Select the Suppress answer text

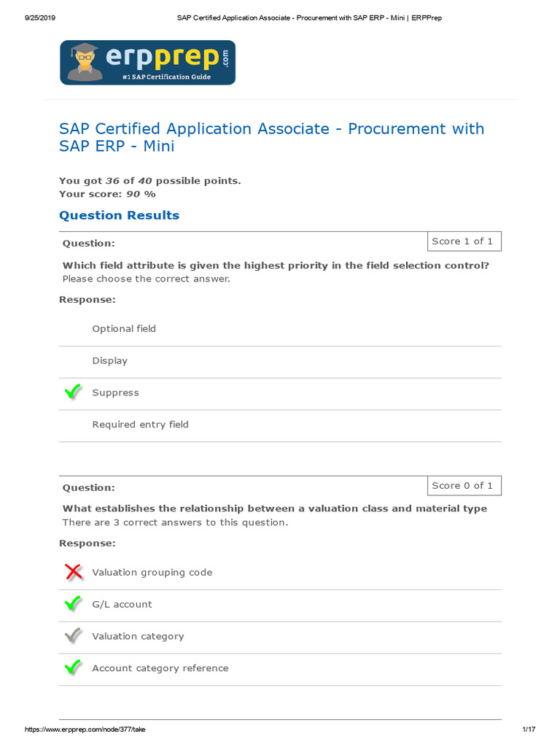(x=115, y=392)
